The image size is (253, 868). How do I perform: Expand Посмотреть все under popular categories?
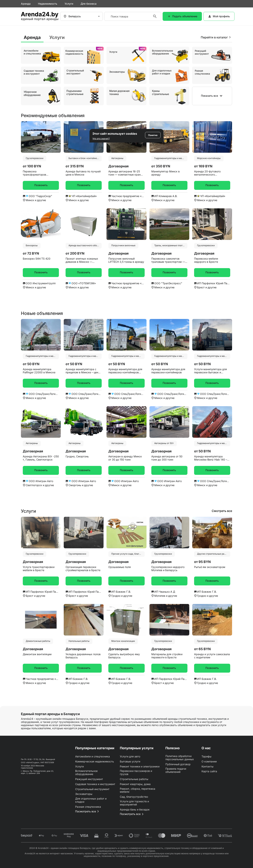(87, 811)
